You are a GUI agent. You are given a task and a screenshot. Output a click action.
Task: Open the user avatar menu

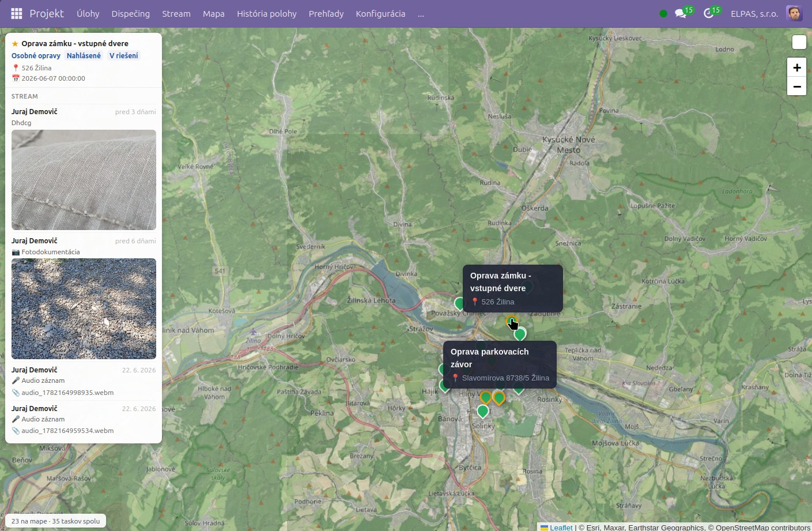coord(794,13)
